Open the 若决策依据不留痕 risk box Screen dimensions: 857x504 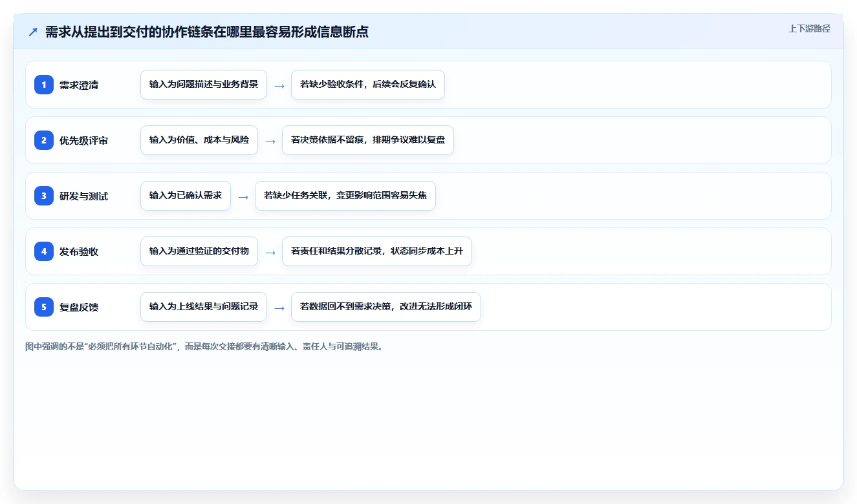tap(368, 140)
